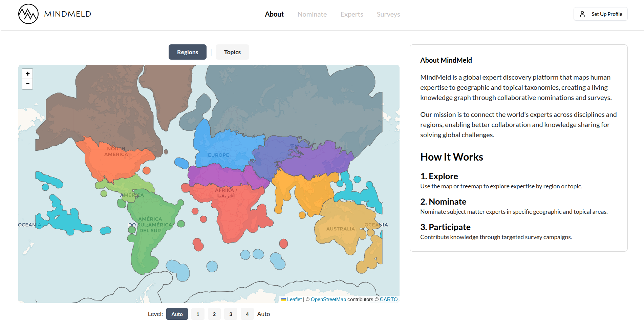The width and height of the screenshot is (644, 333).
Task: Set map level to 3
Action: [231, 314]
